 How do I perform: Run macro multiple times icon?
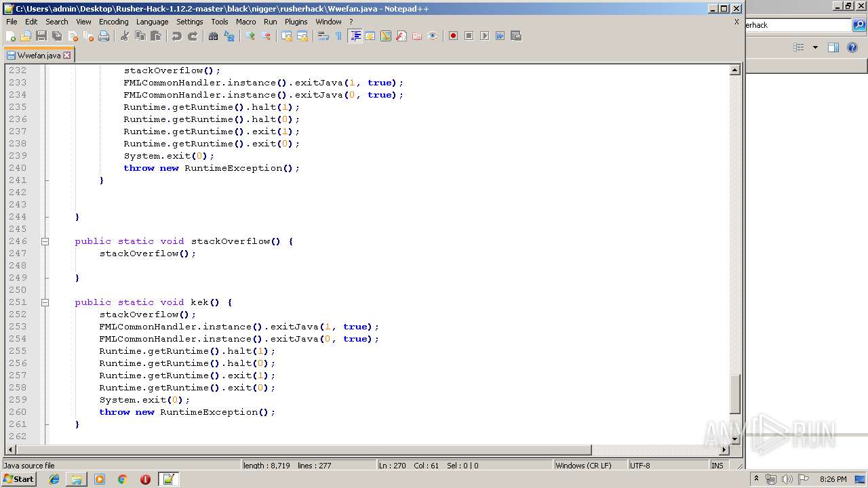500,36
